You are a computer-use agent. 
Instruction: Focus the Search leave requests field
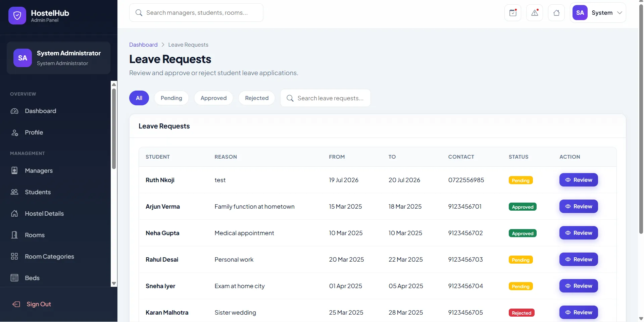tap(326, 98)
